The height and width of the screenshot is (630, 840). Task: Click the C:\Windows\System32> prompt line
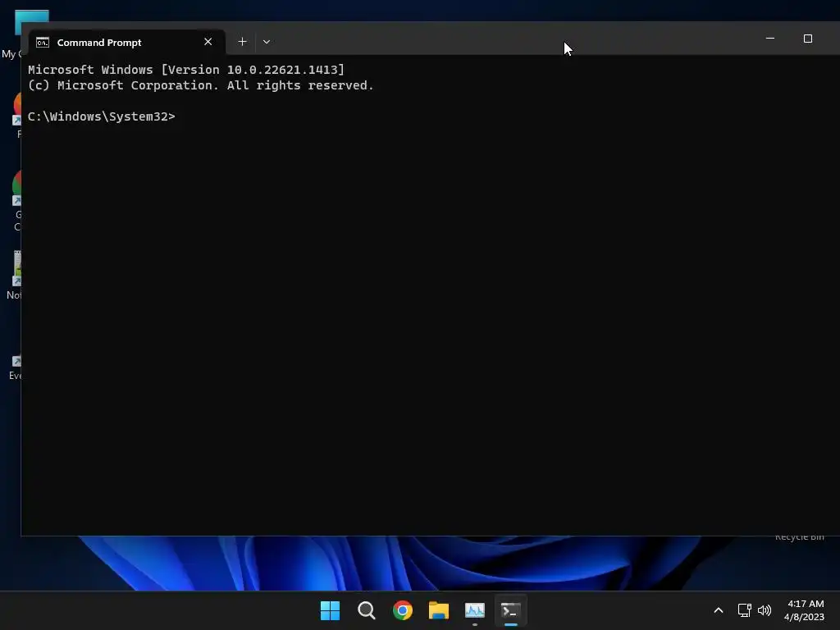[x=101, y=116]
